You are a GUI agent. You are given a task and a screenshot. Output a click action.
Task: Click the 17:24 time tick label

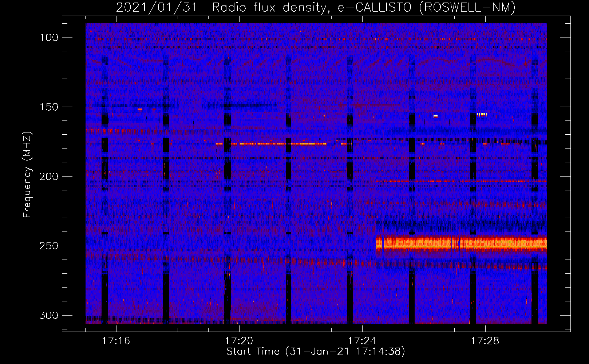click(362, 341)
